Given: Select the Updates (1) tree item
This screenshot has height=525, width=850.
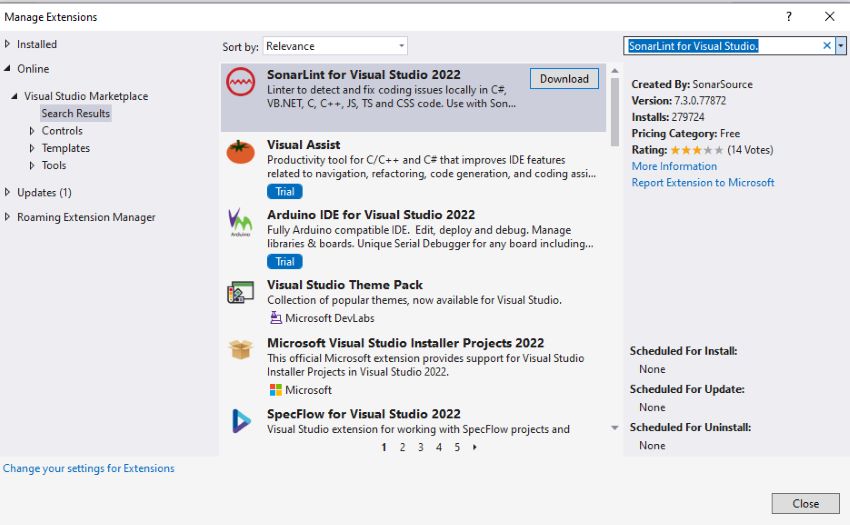Looking at the screenshot, I should point(44,193).
